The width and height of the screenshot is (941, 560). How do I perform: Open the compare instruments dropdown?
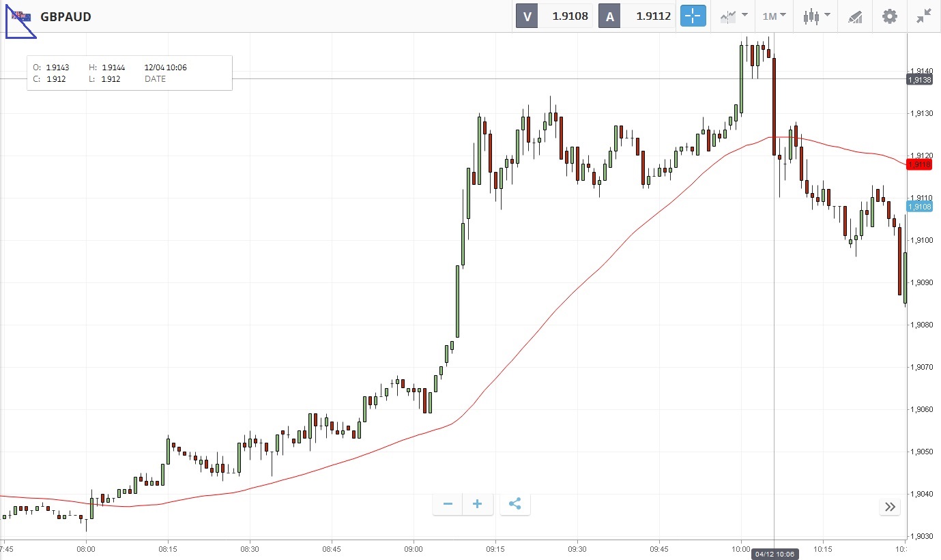click(x=733, y=16)
